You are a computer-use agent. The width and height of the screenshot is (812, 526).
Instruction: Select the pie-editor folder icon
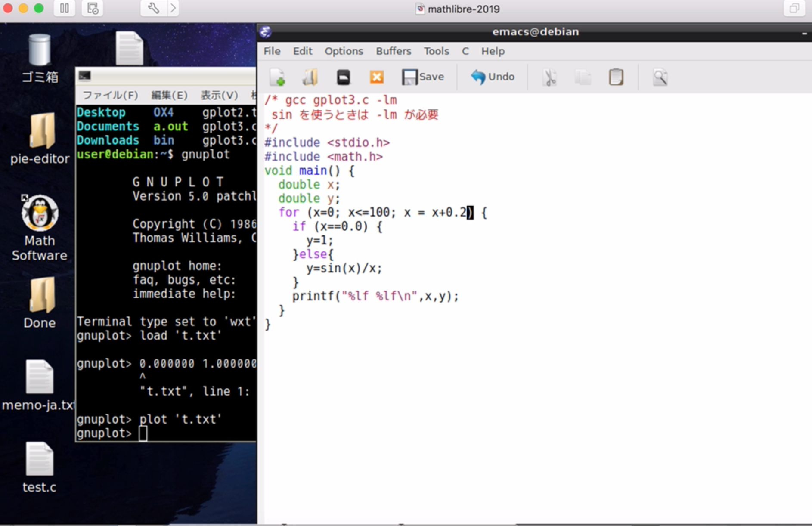coord(40,139)
